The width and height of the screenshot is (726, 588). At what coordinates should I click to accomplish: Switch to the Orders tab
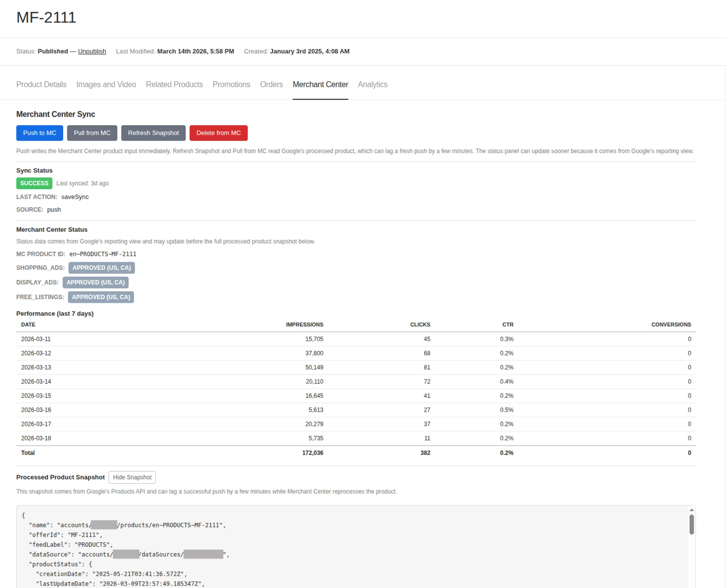271,84
